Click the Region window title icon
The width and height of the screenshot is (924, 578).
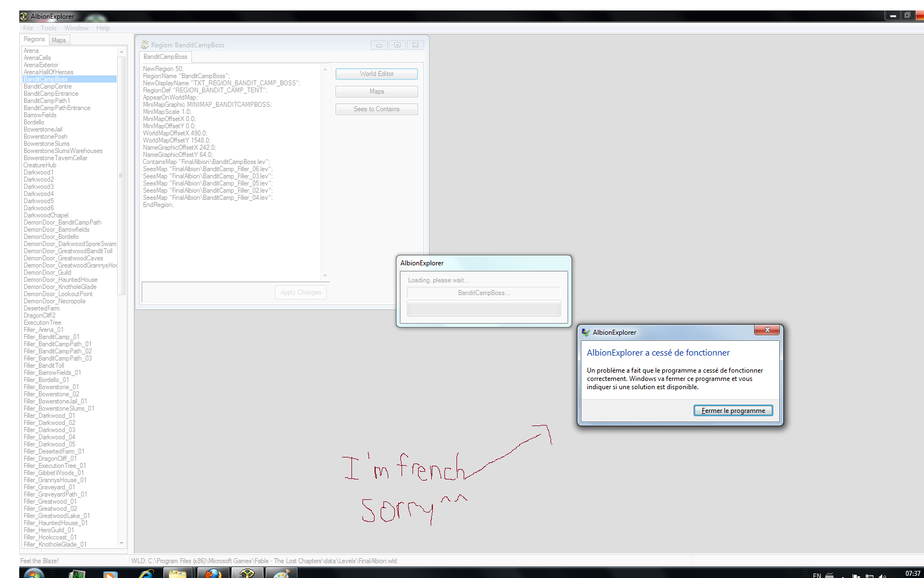click(145, 45)
